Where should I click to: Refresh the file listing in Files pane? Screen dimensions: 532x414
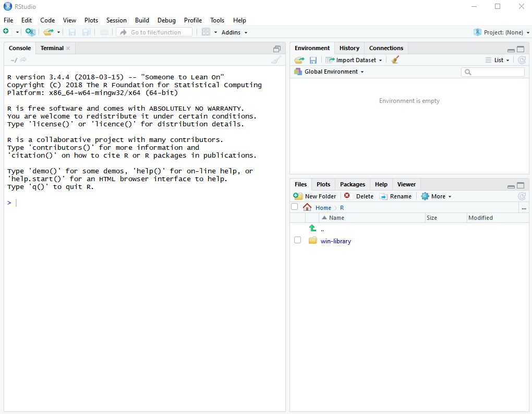pyautogui.click(x=522, y=196)
